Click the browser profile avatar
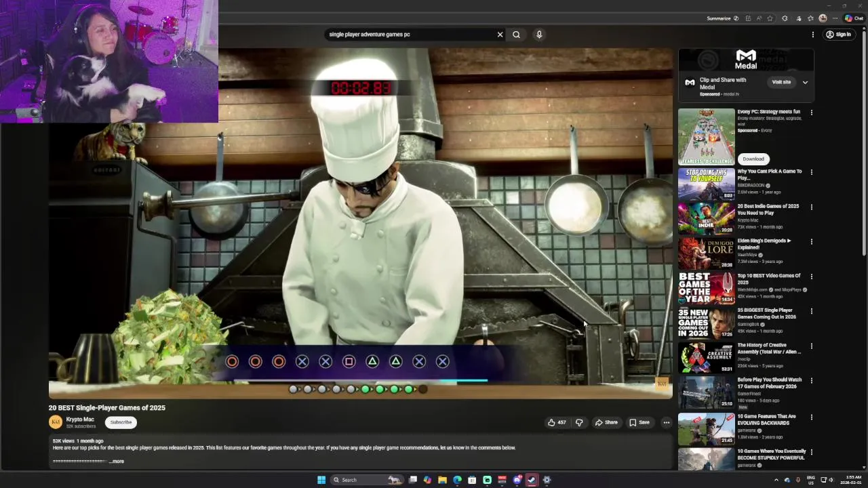The image size is (868, 488). tap(823, 18)
